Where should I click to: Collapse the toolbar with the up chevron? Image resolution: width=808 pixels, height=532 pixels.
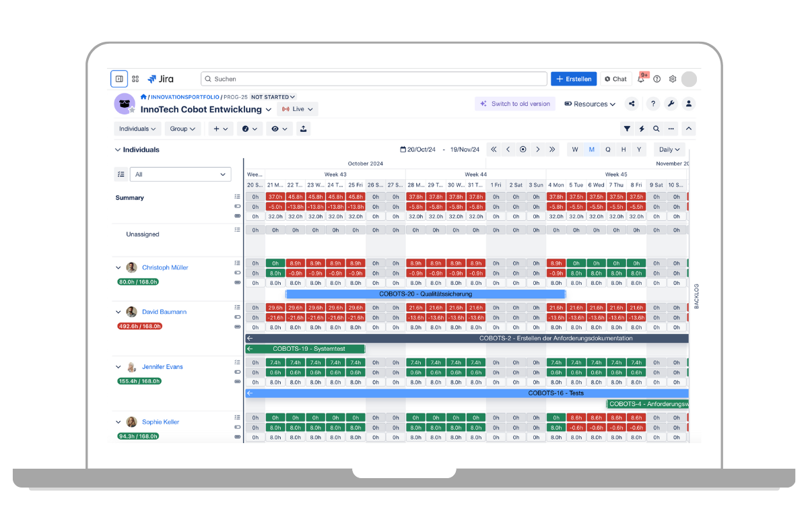pos(689,129)
